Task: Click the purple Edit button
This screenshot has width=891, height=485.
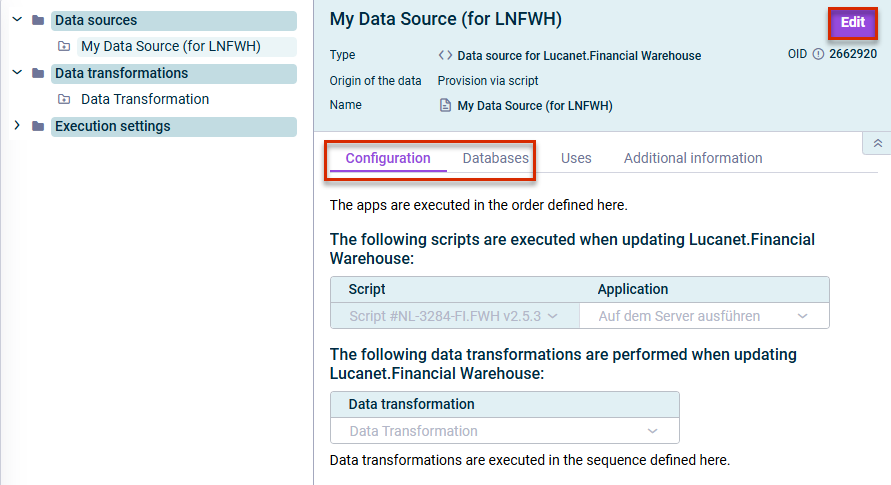Action: coord(852,23)
